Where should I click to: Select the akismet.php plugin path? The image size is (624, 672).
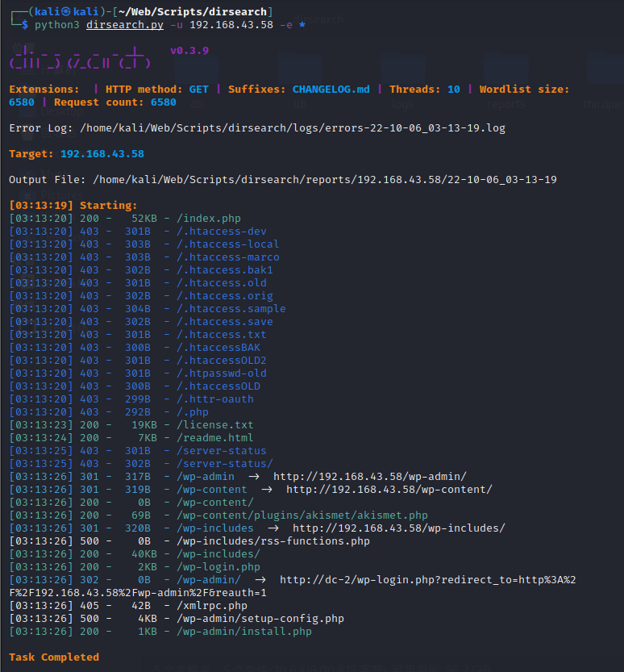tap(302, 515)
